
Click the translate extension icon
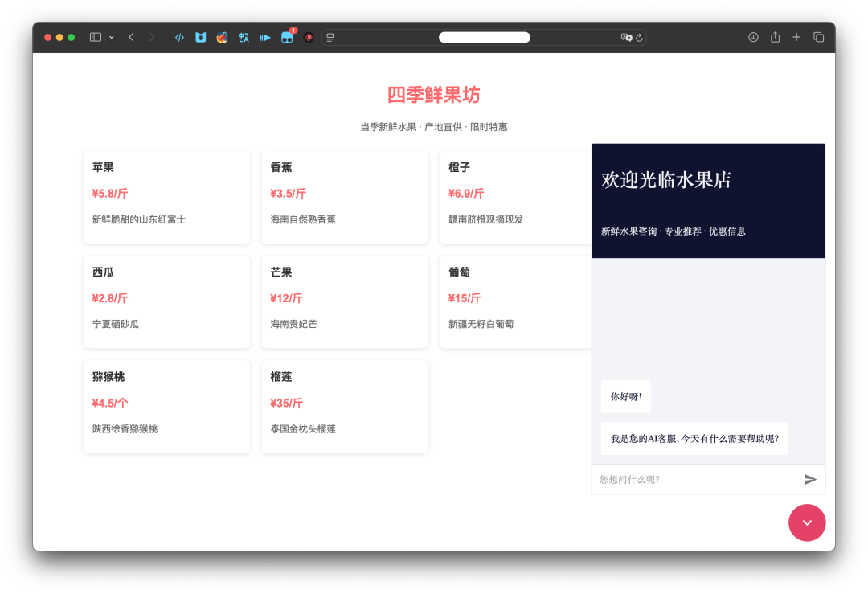coord(244,37)
